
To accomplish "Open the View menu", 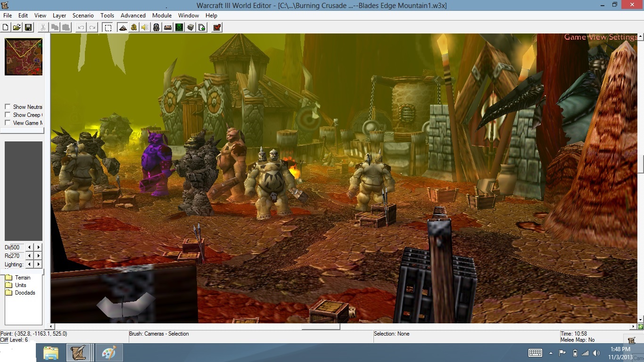I will [x=41, y=16].
